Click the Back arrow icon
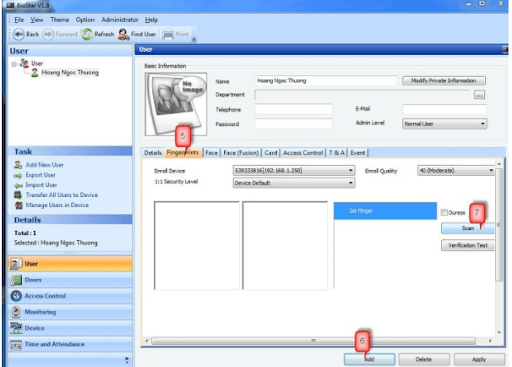Viewport: 512px width, 367px height. coord(19,34)
